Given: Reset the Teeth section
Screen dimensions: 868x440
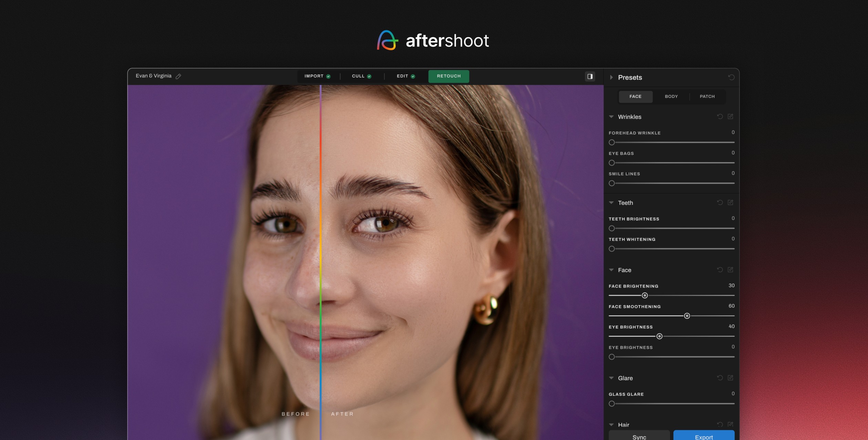Looking at the screenshot, I should tap(720, 202).
